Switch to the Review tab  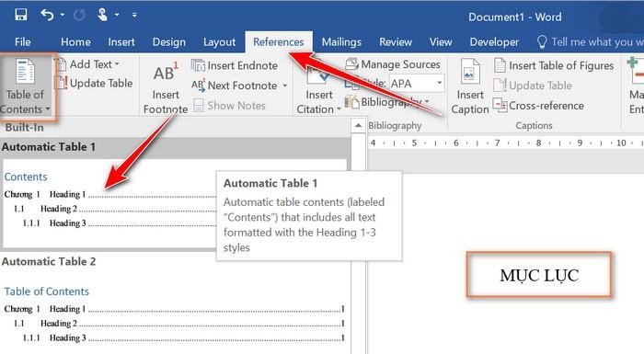coord(396,42)
